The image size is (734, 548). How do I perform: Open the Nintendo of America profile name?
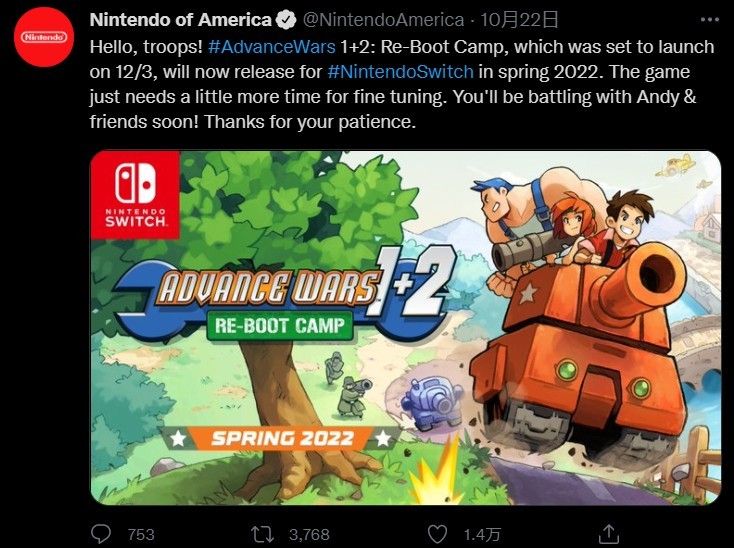point(180,20)
